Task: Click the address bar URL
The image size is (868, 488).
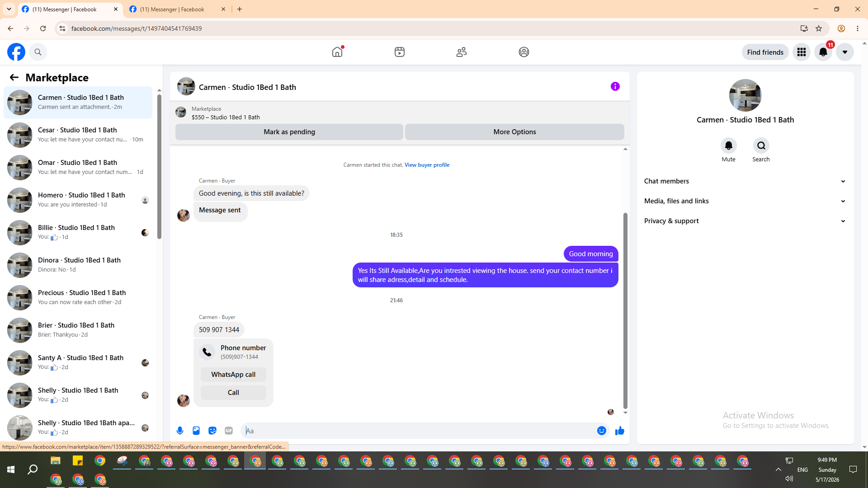Action: [x=137, y=28]
